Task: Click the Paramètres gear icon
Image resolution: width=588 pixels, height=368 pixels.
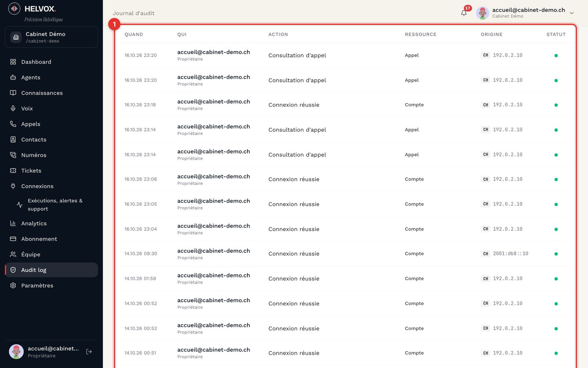Action: tap(13, 285)
